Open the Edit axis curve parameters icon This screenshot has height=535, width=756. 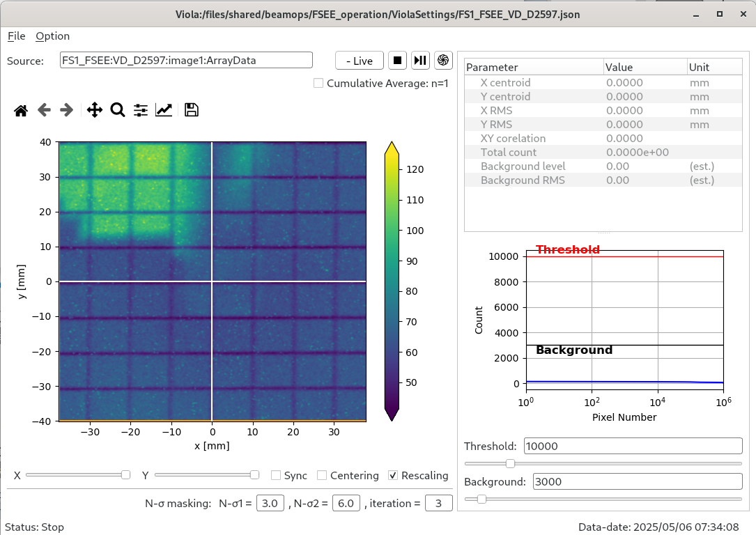[x=164, y=110]
